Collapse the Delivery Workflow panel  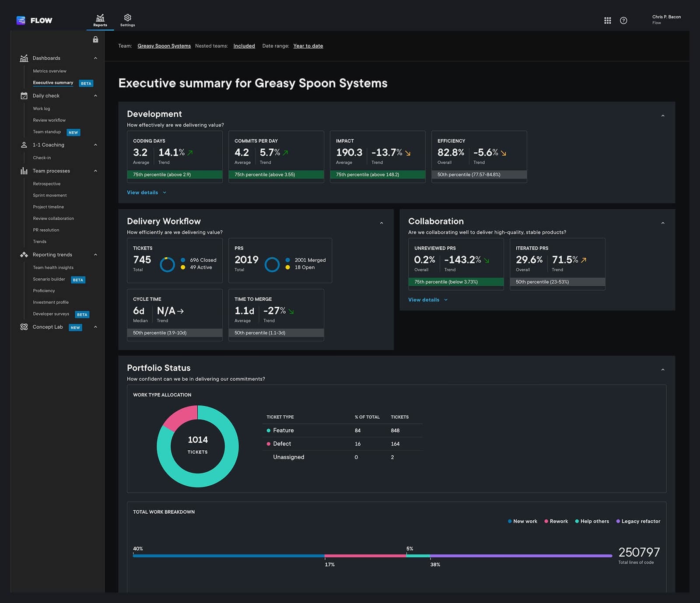coord(381,223)
